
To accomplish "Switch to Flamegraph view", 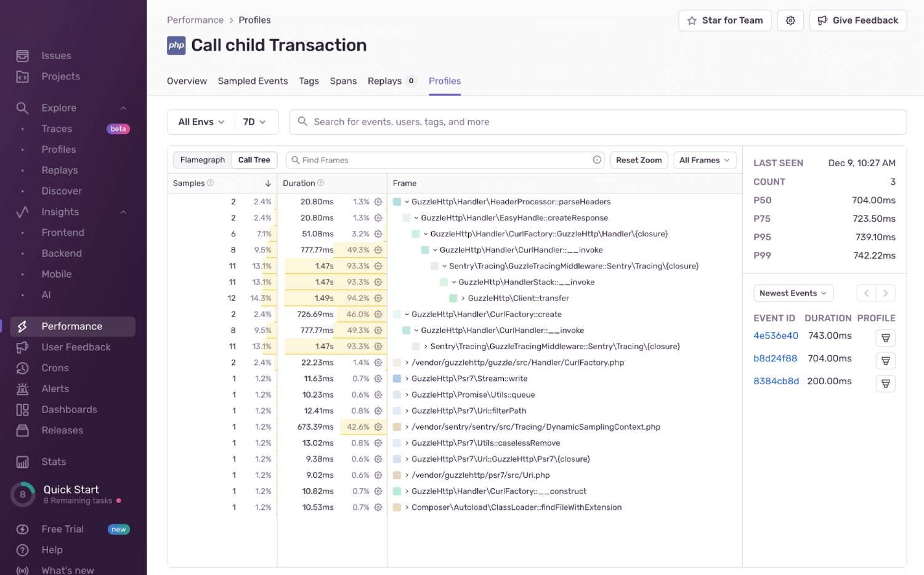I will [202, 159].
